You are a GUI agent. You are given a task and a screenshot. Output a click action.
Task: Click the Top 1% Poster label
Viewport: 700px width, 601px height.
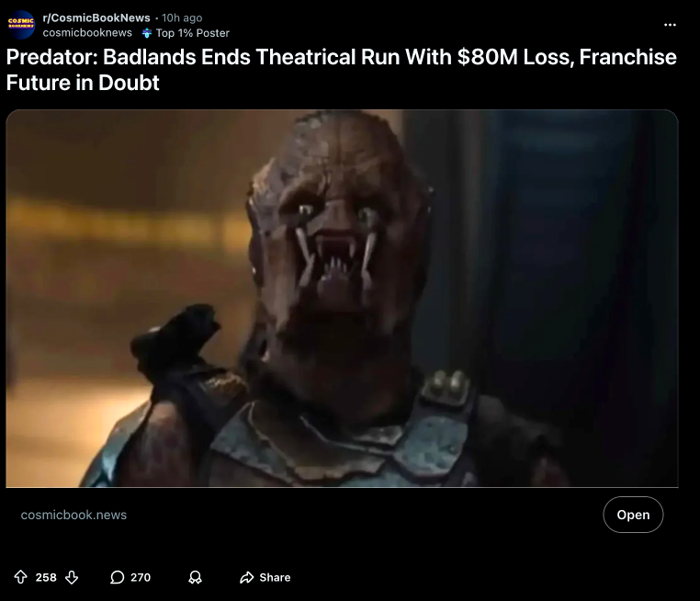click(x=192, y=33)
